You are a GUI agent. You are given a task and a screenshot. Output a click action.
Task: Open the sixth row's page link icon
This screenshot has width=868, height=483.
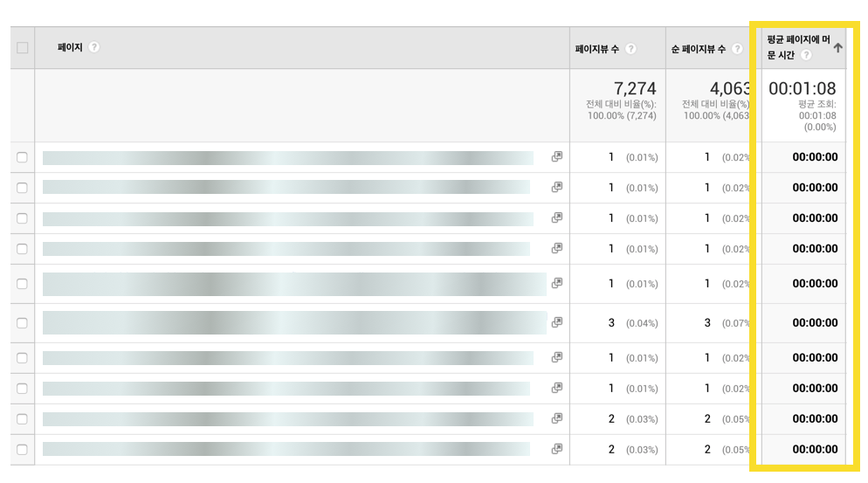tap(556, 322)
